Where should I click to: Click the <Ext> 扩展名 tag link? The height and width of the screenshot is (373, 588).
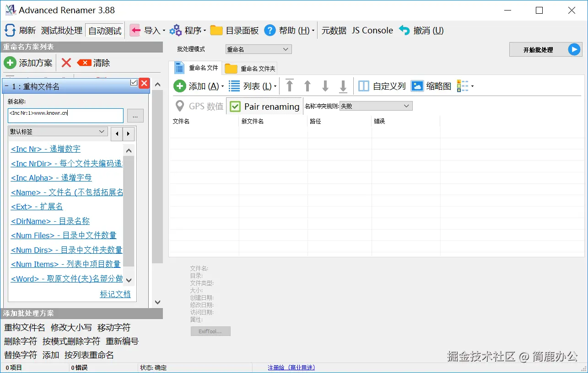pyautogui.click(x=37, y=207)
